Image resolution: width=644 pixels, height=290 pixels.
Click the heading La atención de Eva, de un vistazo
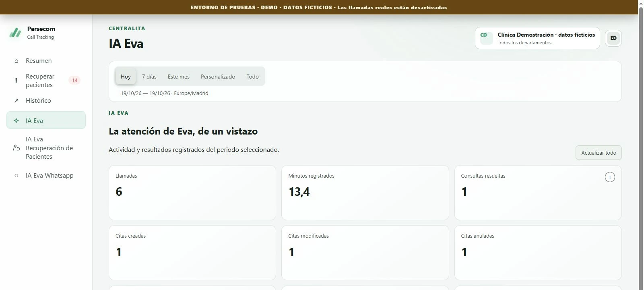pyautogui.click(x=183, y=131)
